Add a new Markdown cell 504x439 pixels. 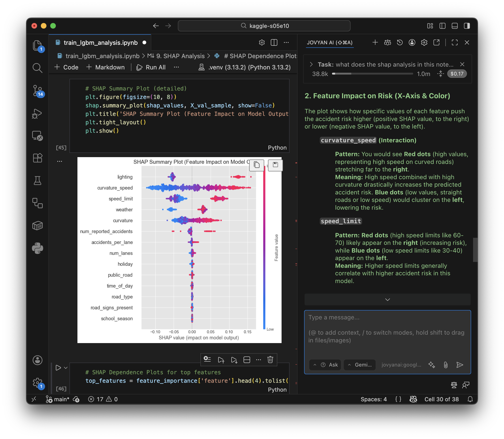106,67
